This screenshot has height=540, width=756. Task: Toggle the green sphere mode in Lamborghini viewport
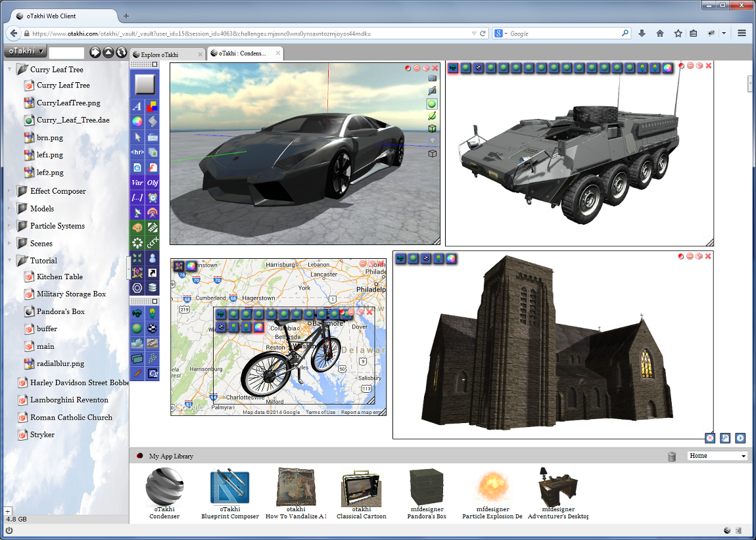pyautogui.click(x=432, y=104)
